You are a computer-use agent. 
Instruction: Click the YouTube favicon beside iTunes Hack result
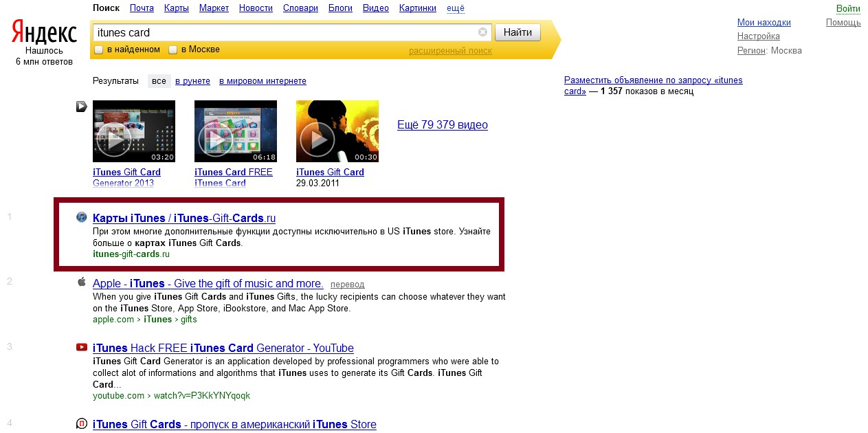(82, 347)
